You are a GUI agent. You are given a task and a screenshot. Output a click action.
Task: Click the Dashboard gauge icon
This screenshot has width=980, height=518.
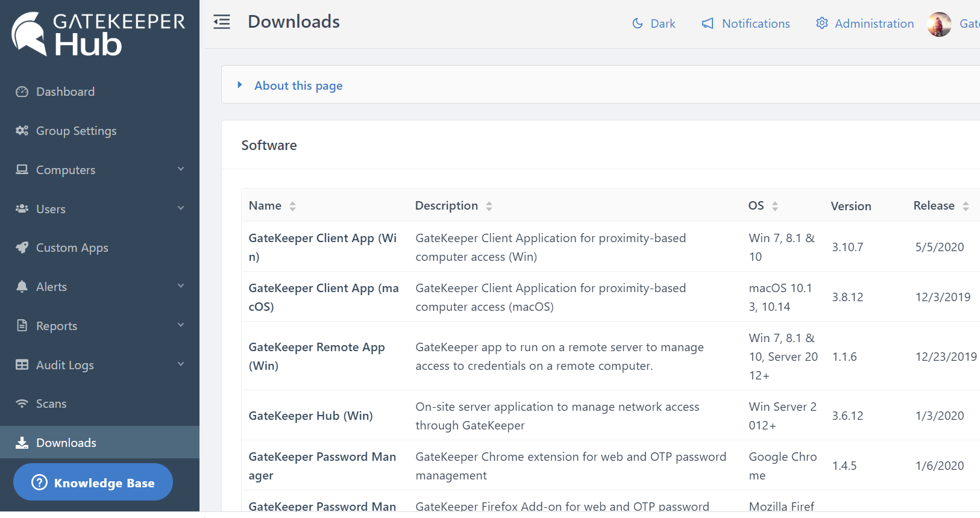click(22, 92)
